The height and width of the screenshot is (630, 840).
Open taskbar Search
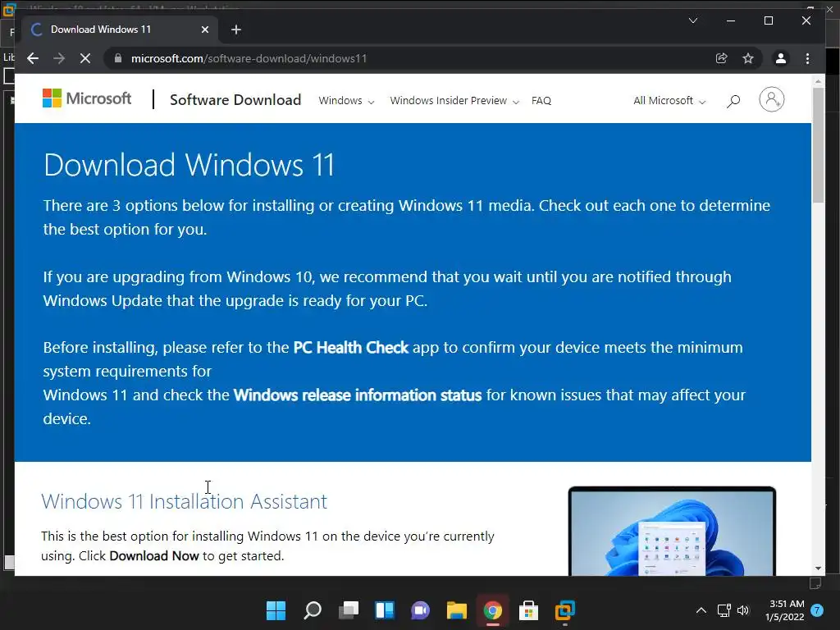pyautogui.click(x=313, y=610)
